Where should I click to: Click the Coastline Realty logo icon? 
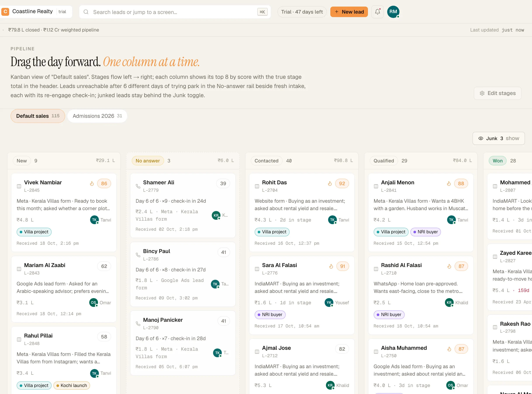pos(5,11)
